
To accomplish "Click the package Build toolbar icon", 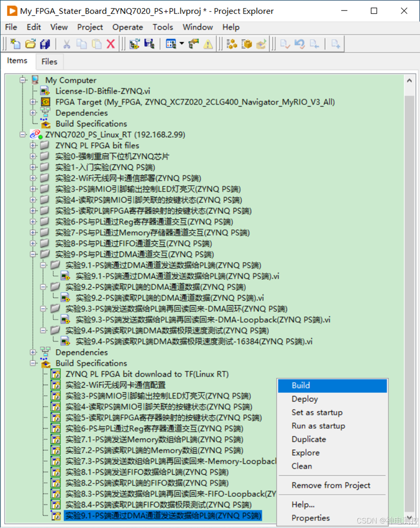I will pyautogui.click(x=246, y=44).
